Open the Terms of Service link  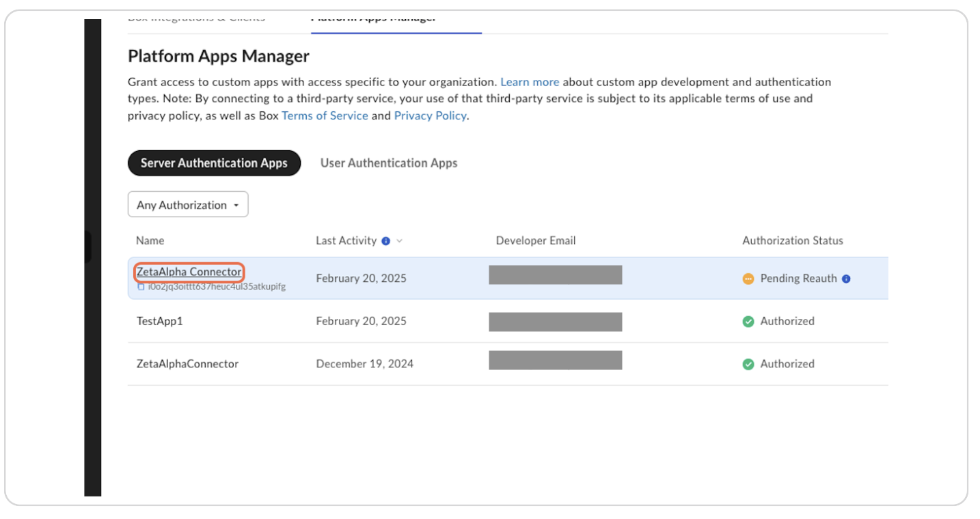coord(325,116)
